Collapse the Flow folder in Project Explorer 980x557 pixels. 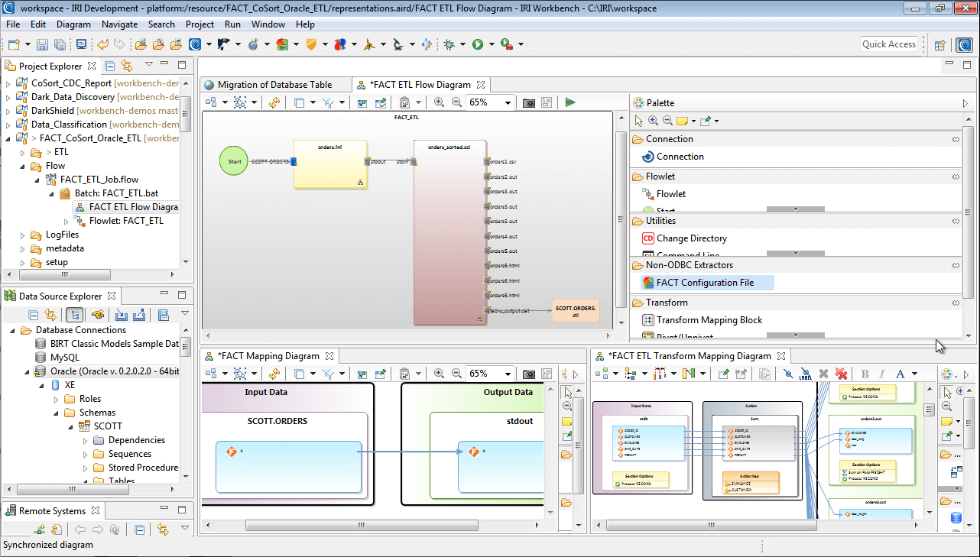pos(22,166)
